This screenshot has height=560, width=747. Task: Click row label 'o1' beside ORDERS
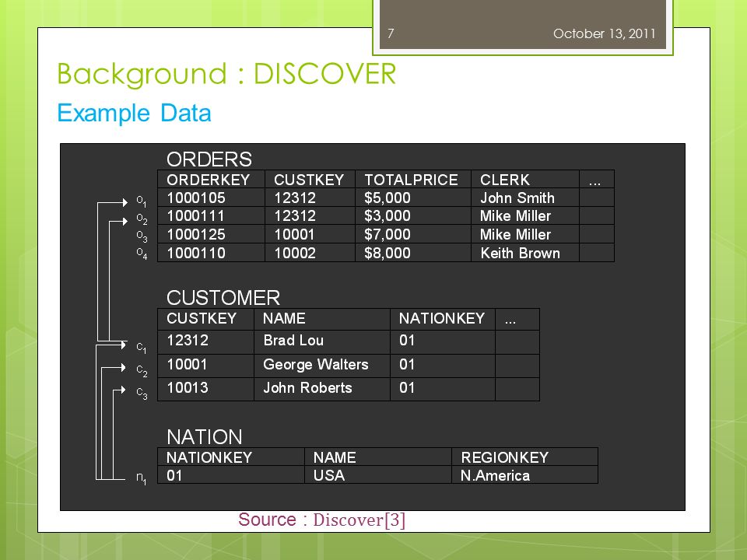pos(142,201)
